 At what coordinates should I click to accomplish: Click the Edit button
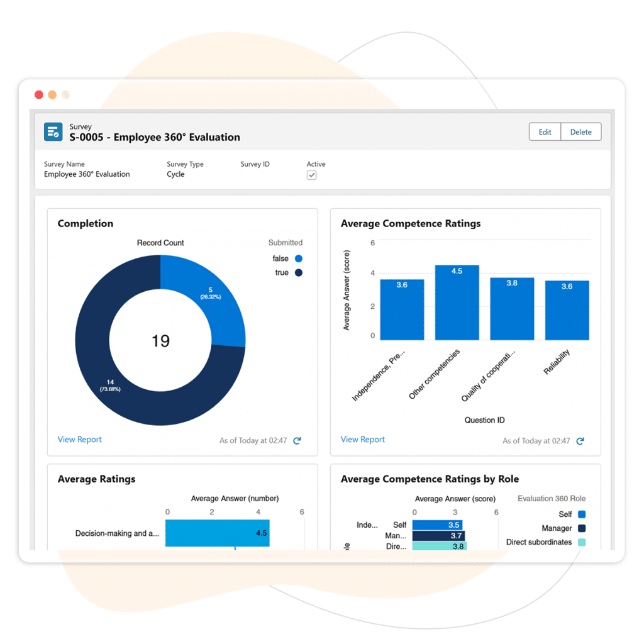[545, 132]
